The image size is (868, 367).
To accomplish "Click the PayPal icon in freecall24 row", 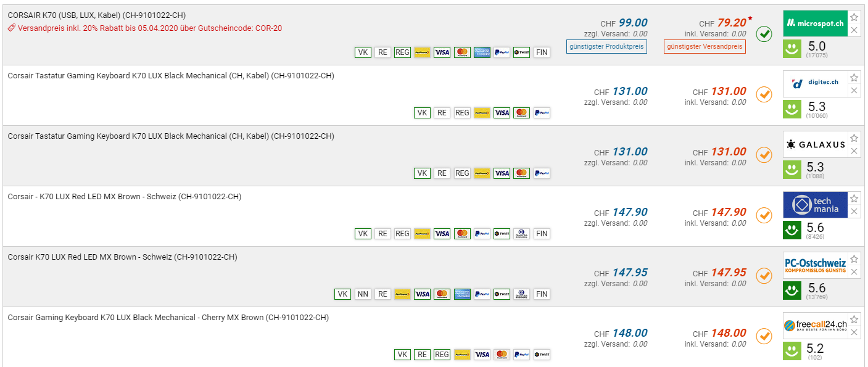I will click(521, 355).
